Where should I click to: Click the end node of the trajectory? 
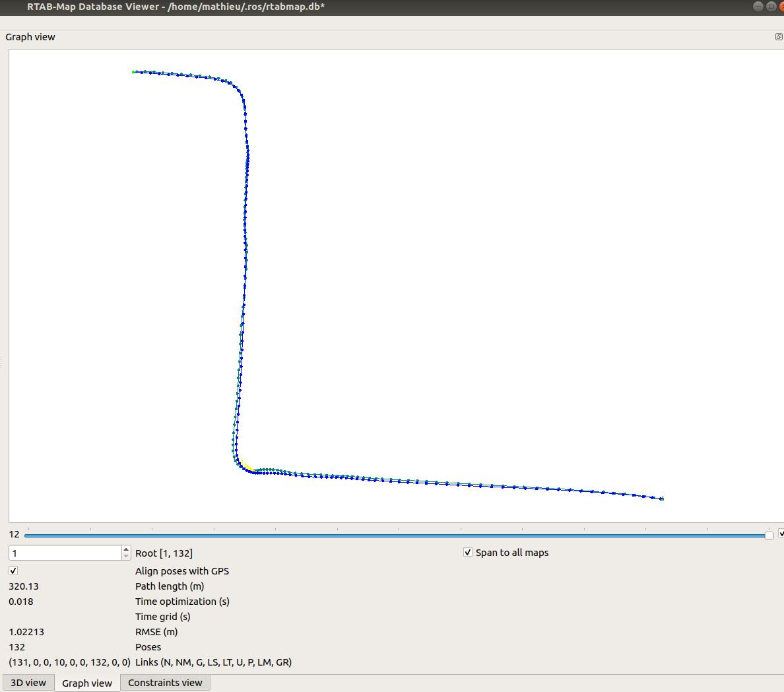click(661, 499)
